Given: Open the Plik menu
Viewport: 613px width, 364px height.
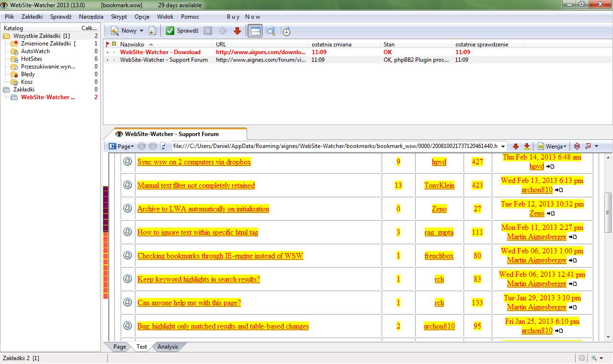Looking at the screenshot, I should [x=10, y=17].
